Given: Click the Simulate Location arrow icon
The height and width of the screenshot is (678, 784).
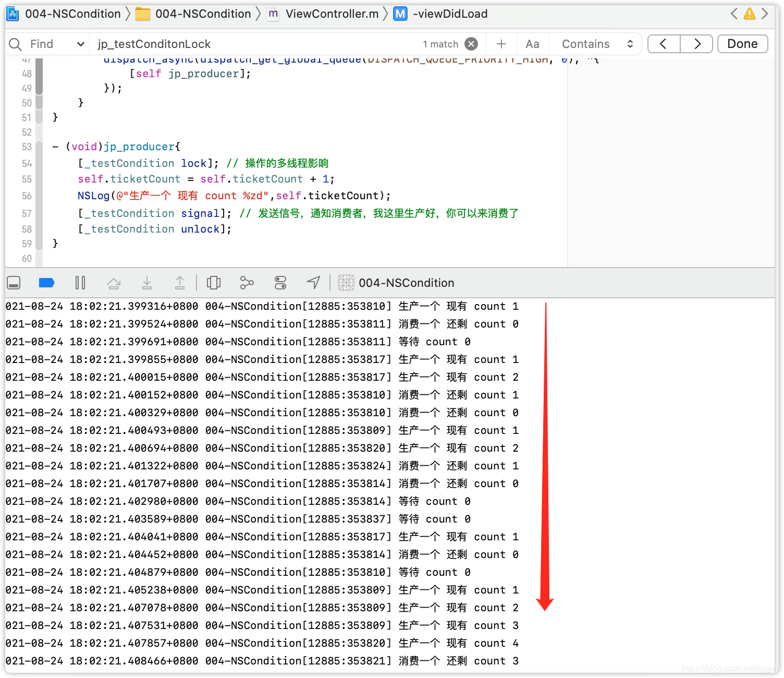Looking at the screenshot, I should coord(313,283).
